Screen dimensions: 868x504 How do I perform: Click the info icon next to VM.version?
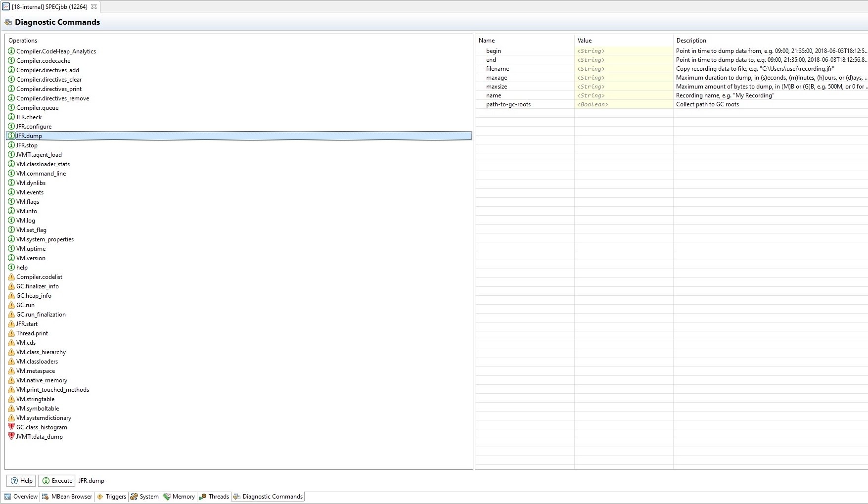click(11, 258)
